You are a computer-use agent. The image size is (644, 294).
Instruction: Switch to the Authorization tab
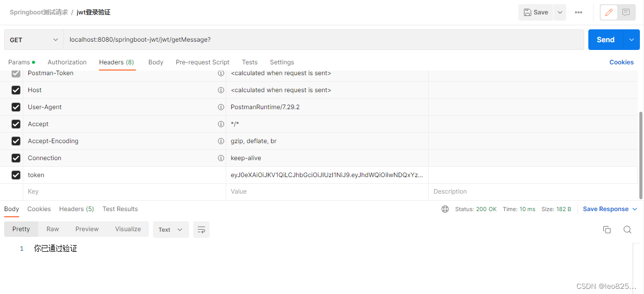coord(67,62)
